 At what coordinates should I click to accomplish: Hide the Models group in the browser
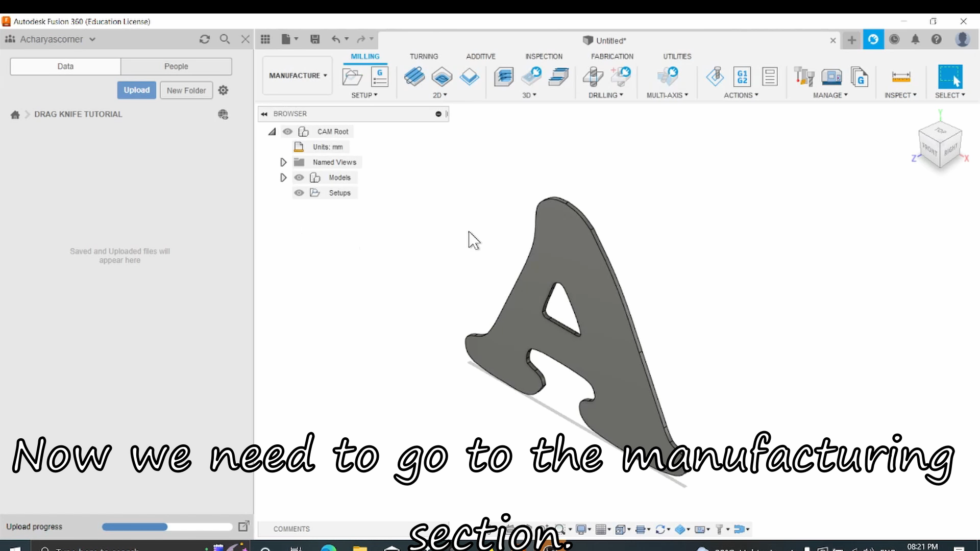299,177
